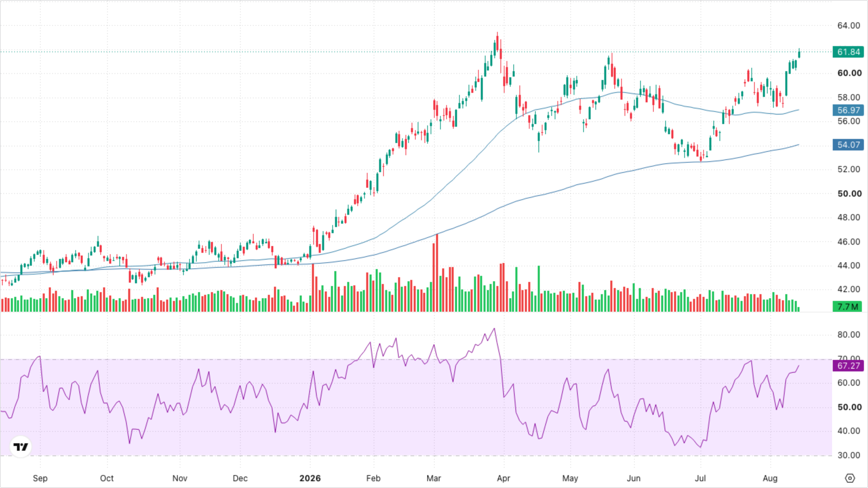The width and height of the screenshot is (868, 488).
Task: Open the TradingView logo link
Action: coord(21,447)
